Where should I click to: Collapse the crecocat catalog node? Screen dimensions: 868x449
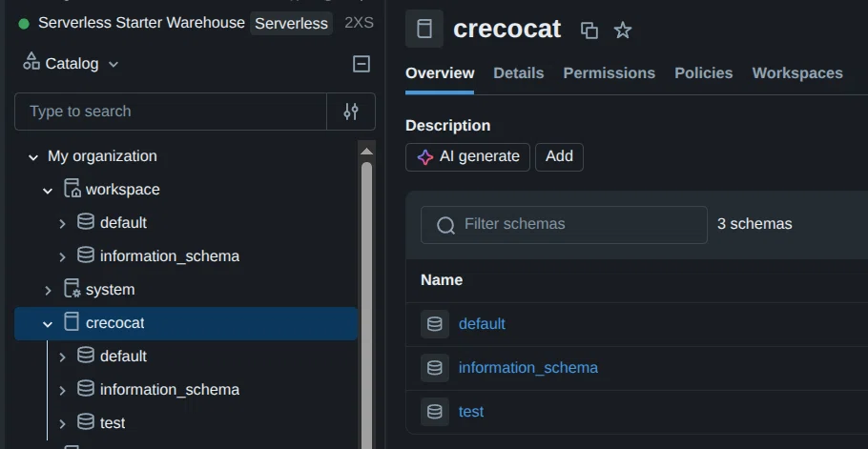[48, 324]
